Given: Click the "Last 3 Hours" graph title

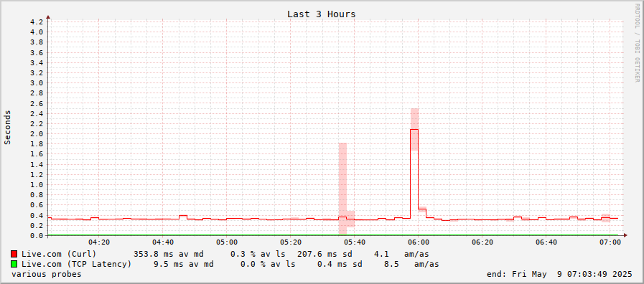Looking at the screenshot, I should point(321,14).
